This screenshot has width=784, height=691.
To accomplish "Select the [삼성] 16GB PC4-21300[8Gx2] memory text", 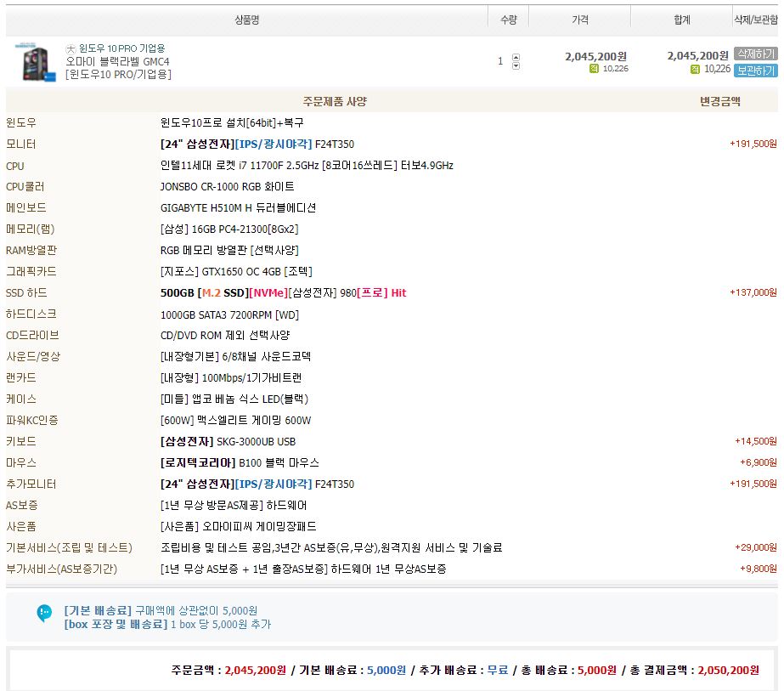I will point(229,229).
